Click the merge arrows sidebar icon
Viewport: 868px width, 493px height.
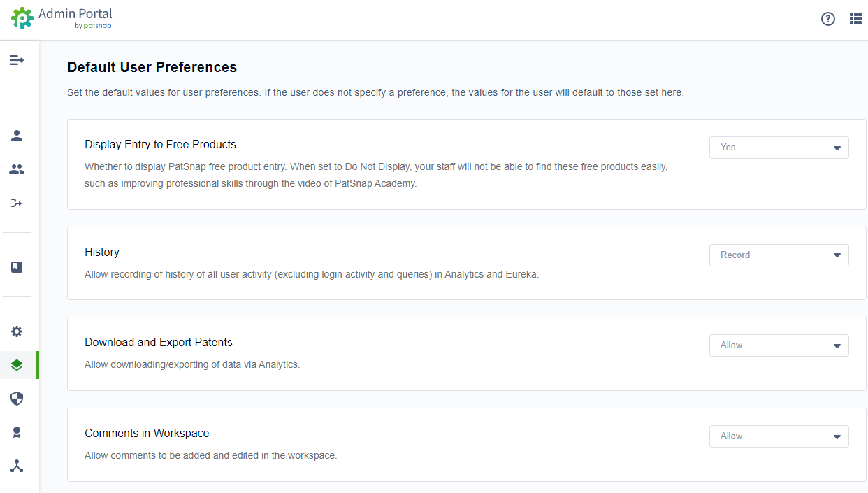[x=17, y=203]
